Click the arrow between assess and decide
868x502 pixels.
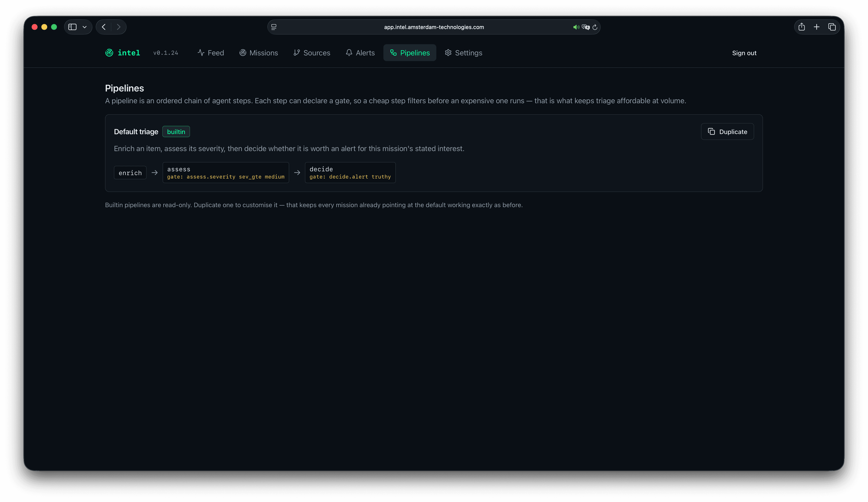click(x=297, y=173)
